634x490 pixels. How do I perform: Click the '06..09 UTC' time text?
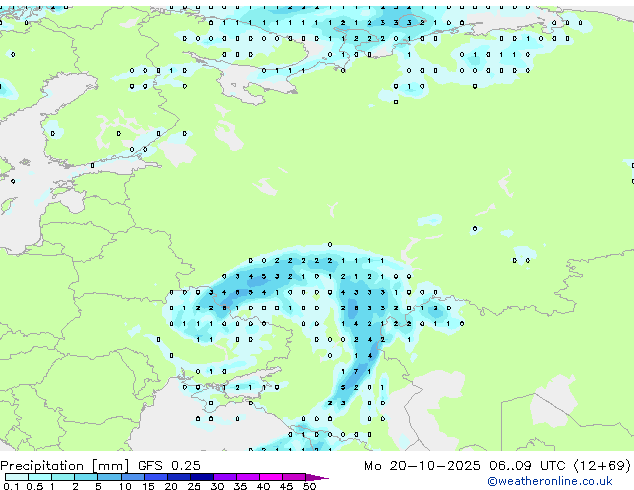point(527,466)
